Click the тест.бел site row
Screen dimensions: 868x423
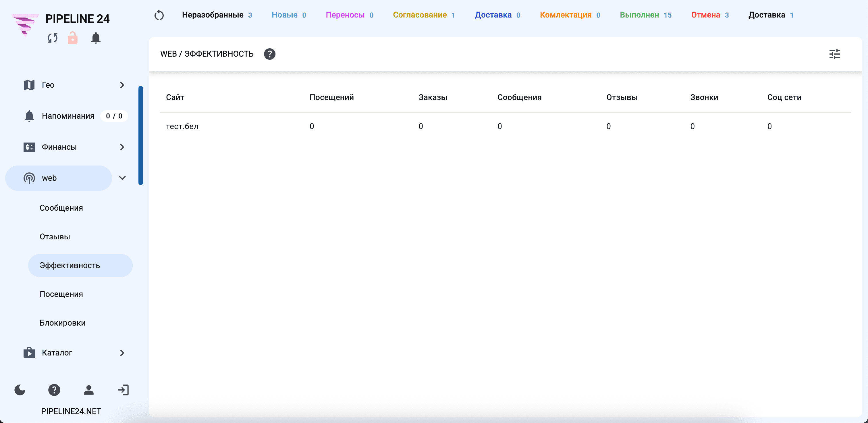pyautogui.click(x=506, y=126)
